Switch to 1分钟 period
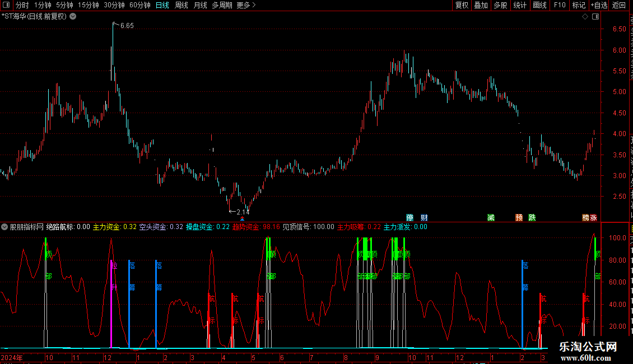The height and width of the screenshot is (364, 633). 43,5
